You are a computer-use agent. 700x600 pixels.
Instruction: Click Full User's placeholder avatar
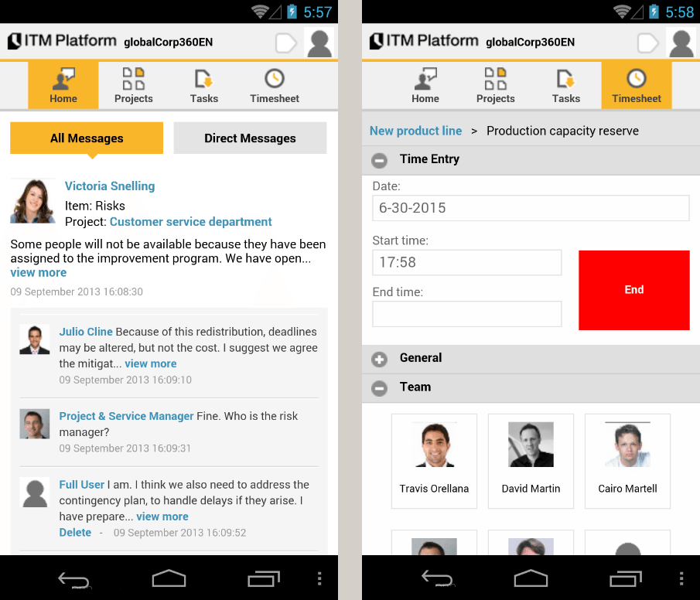coord(34,493)
